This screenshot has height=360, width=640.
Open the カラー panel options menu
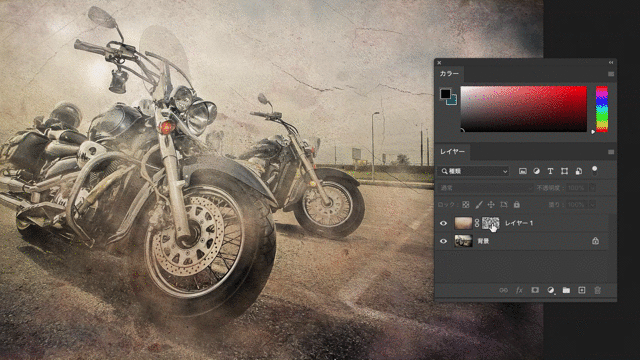coord(611,74)
